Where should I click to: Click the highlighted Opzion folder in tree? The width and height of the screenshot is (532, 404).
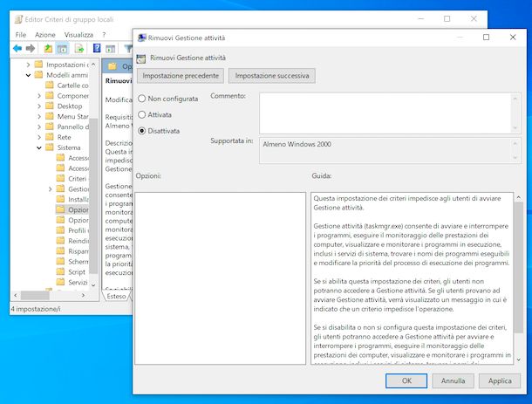(72, 209)
